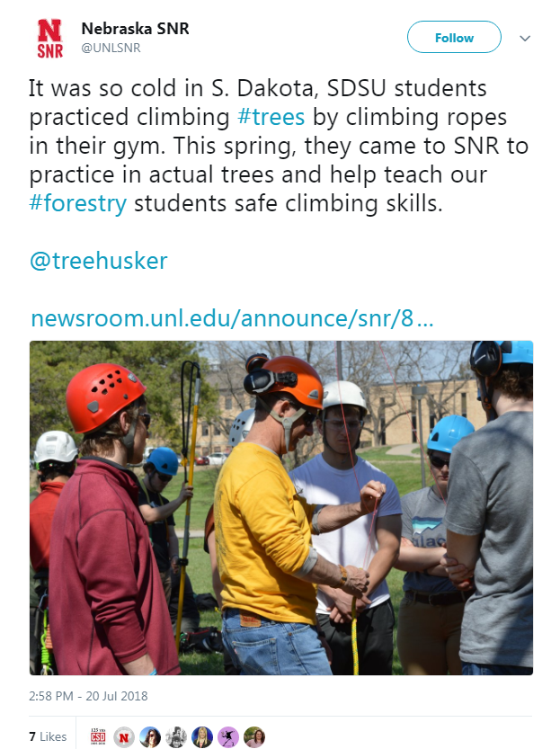Open the #forestry hashtag link
This screenshot has height=749, width=560.
coord(79,202)
